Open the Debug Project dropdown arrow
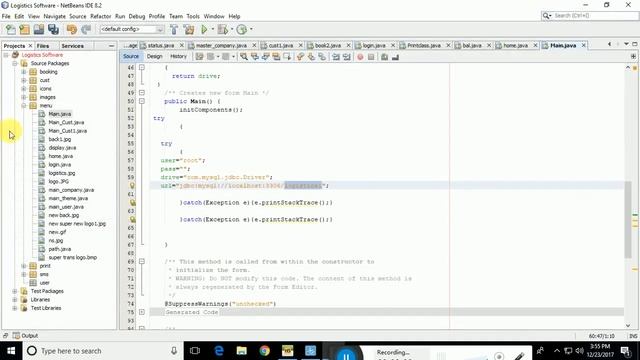 [x=232, y=29]
